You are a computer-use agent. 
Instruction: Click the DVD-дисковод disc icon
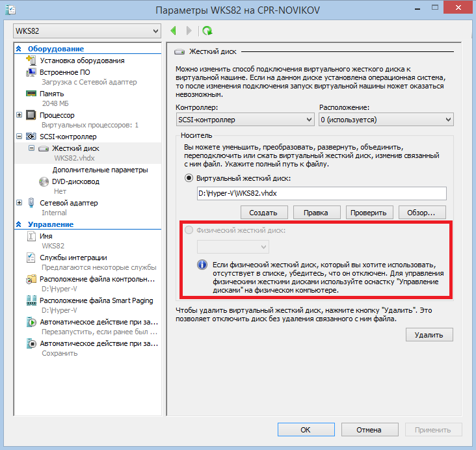click(44, 182)
